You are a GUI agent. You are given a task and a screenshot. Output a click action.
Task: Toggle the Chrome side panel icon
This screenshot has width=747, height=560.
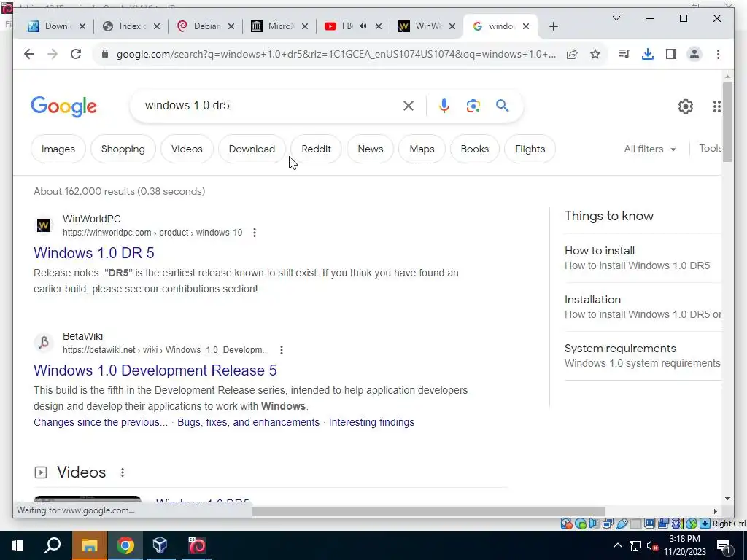[x=671, y=54]
